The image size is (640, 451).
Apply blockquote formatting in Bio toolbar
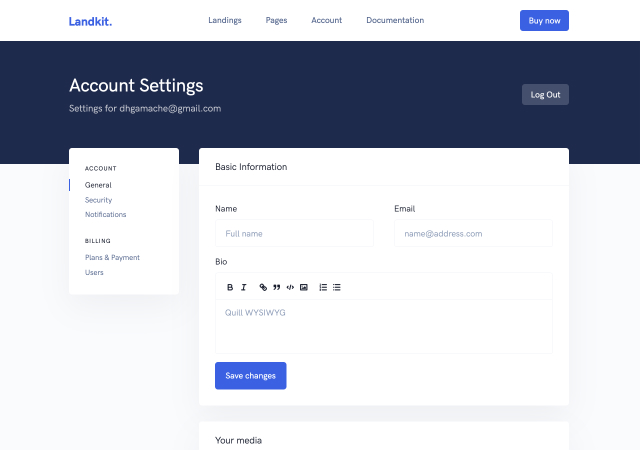pyautogui.click(x=276, y=287)
